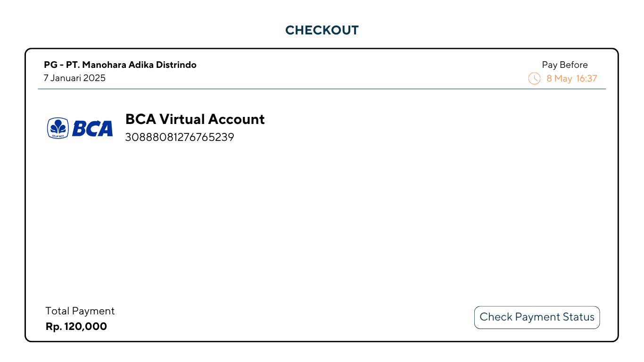Click the 16:37 deadline time
644x362 pixels.
pos(586,79)
